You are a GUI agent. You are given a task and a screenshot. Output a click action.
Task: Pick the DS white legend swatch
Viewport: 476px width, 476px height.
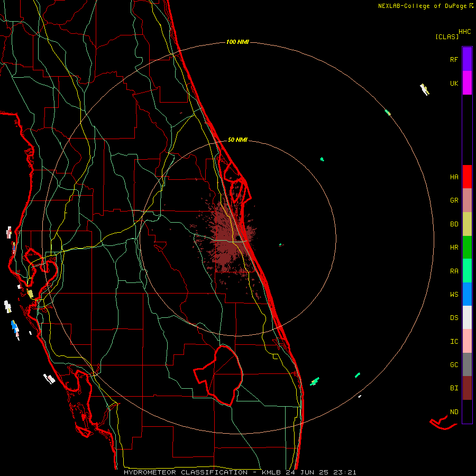tap(467, 317)
